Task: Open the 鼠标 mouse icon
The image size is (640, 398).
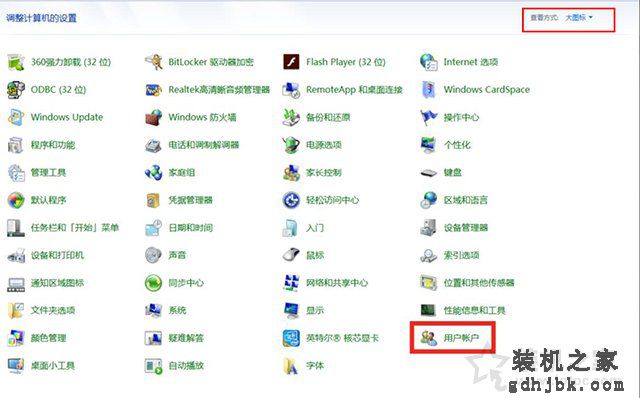Action: 291,255
